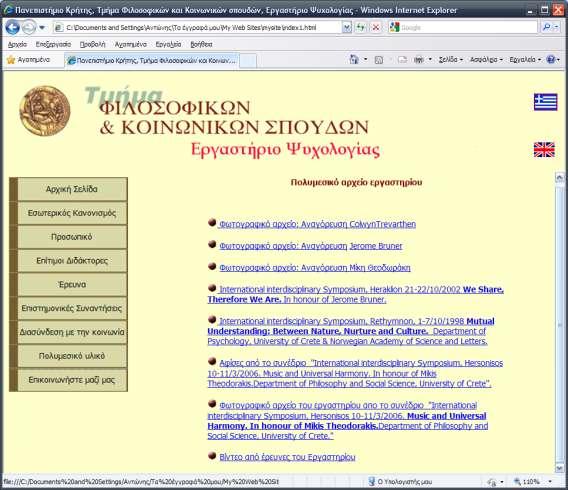Open the Βοήθεια menu
Viewport: 568px width, 490px height.
[201, 44]
